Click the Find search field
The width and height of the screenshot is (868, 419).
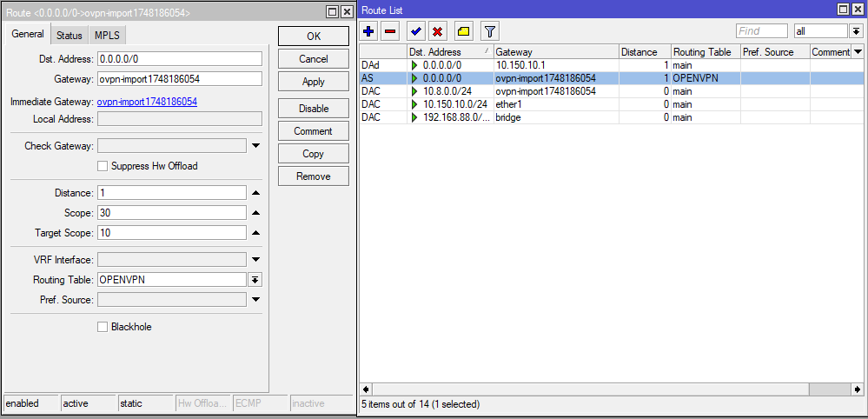761,31
